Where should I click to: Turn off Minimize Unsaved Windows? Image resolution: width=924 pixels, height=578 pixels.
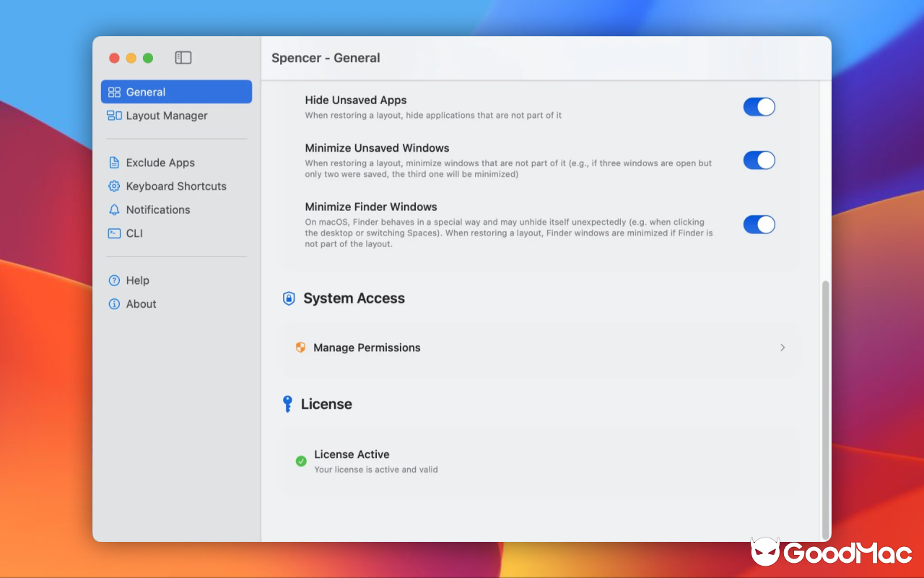(x=759, y=160)
